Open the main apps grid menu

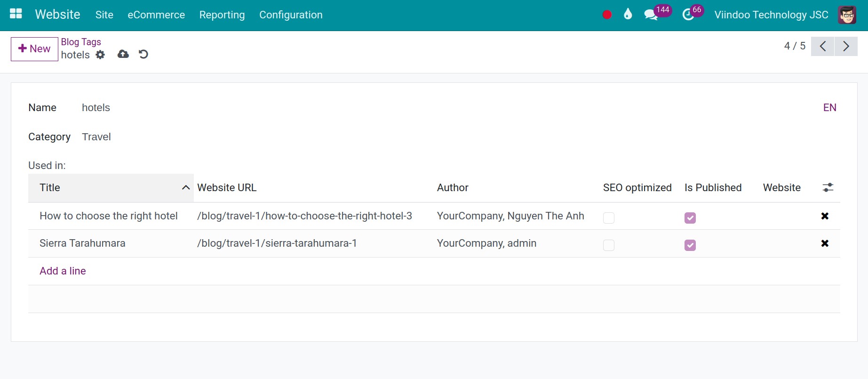(x=16, y=14)
